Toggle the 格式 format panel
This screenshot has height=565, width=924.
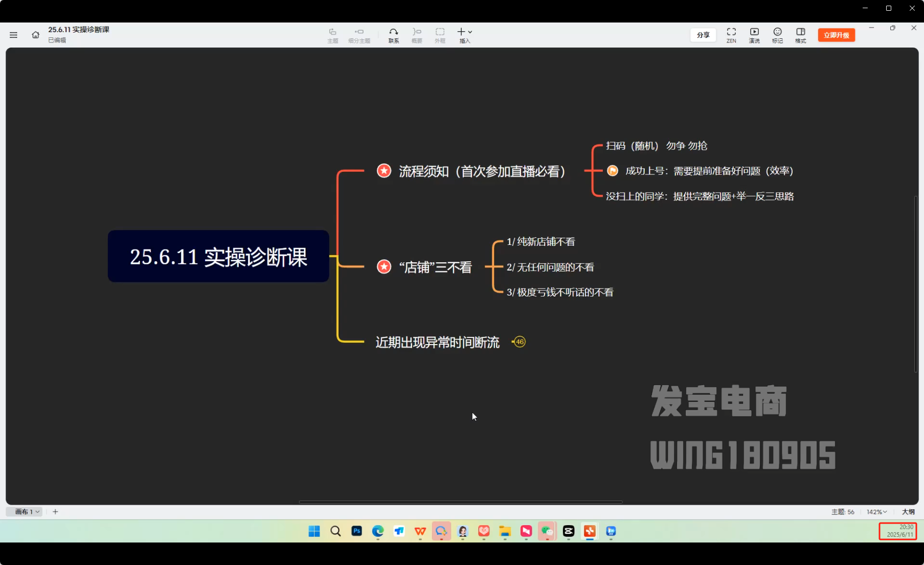tap(800, 35)
